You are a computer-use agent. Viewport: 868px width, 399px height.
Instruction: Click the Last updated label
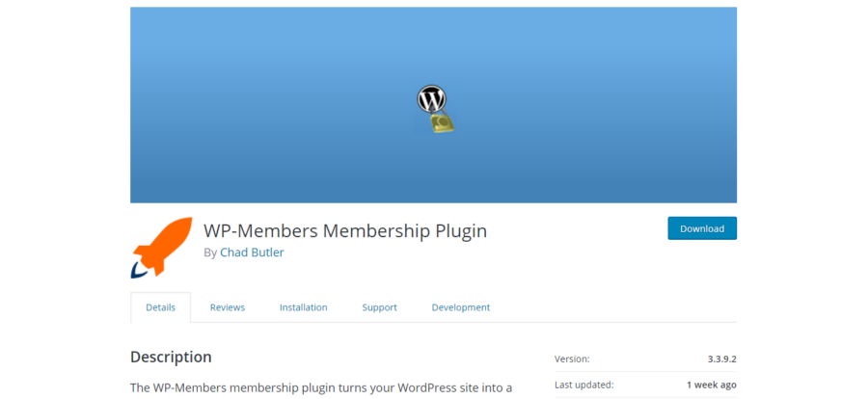coord(584,385)
